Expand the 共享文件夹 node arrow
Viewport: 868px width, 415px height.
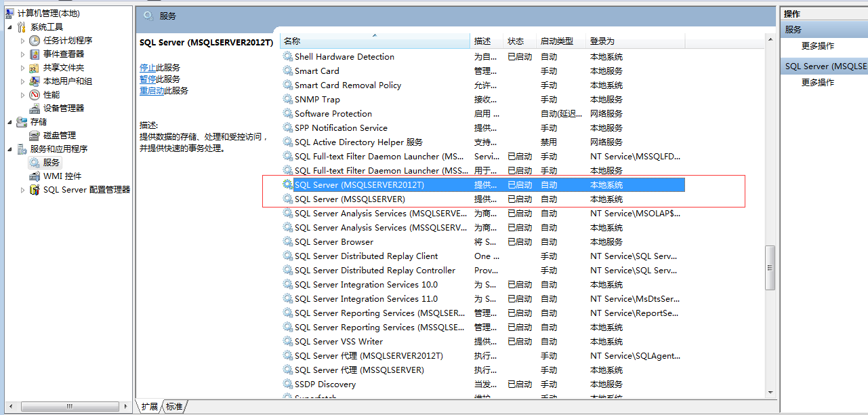click(22, 68)
